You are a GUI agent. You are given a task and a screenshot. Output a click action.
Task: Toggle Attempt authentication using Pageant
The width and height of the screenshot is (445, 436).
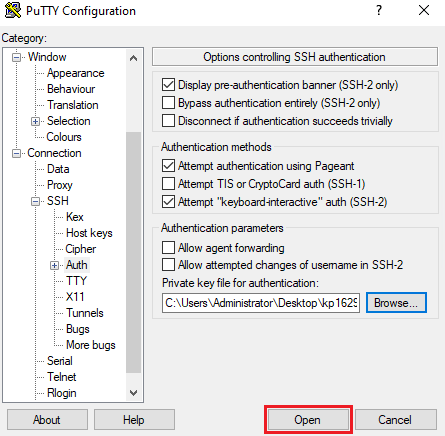click(x=168, y=166)
